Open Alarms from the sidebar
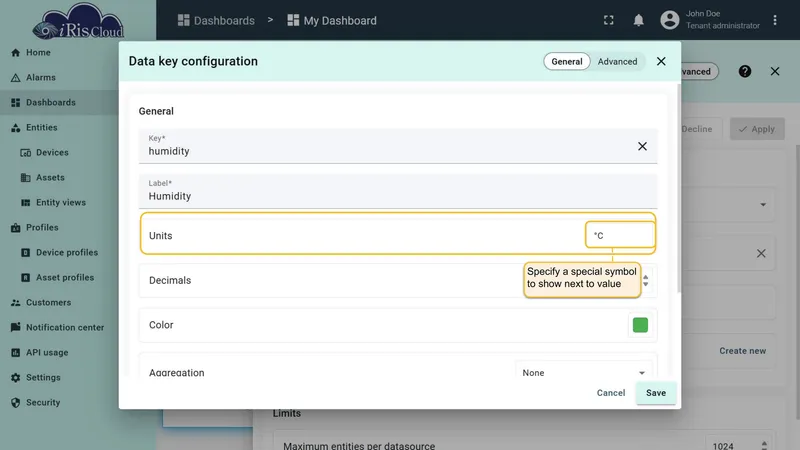The width and height of the screenshot is (800, 450). (41, 78)
